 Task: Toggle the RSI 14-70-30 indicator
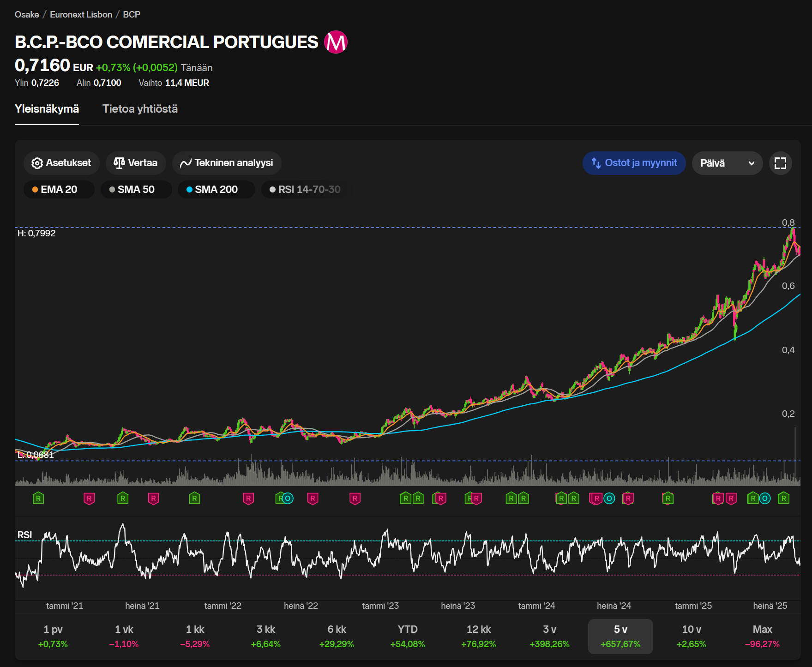click(305, 189)
